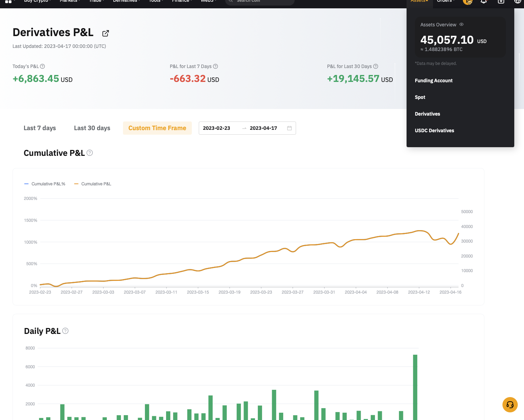The height and width of the screenshot is (420, 524).
Task: Click the 45,057.10 USD total assets value
Action: click(x=453, y=40)
